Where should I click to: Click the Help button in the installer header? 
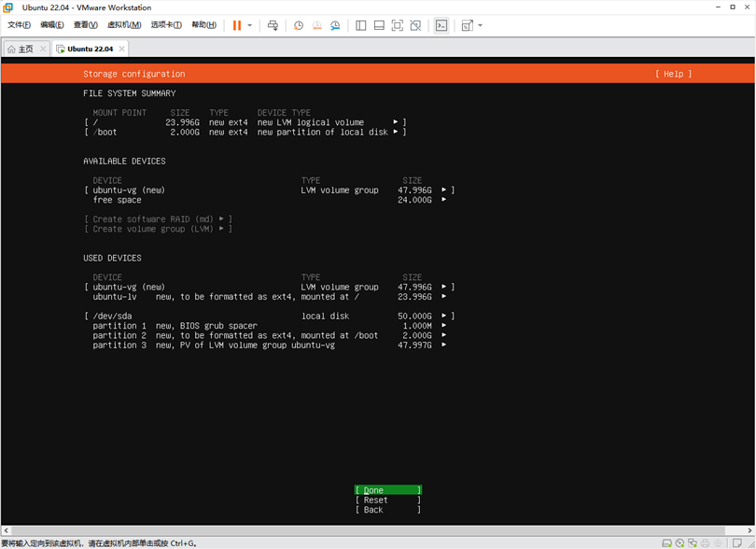[x=674, y=74]
